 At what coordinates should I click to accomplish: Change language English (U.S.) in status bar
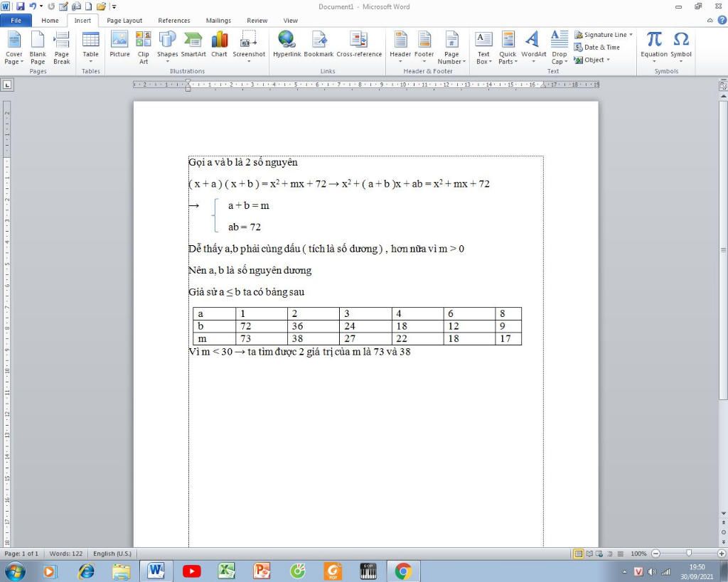coord(112,554)
